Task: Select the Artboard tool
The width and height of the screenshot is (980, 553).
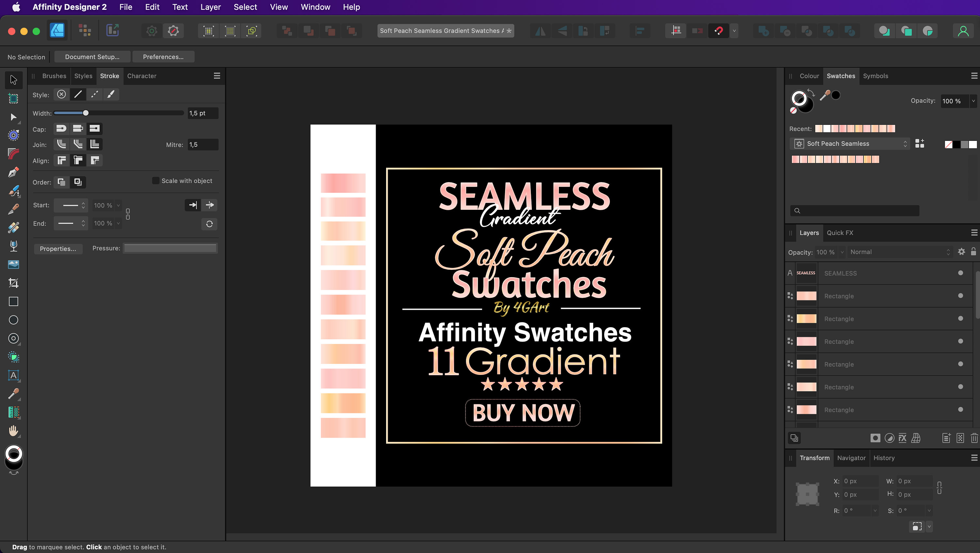Action: coord(13,99)
